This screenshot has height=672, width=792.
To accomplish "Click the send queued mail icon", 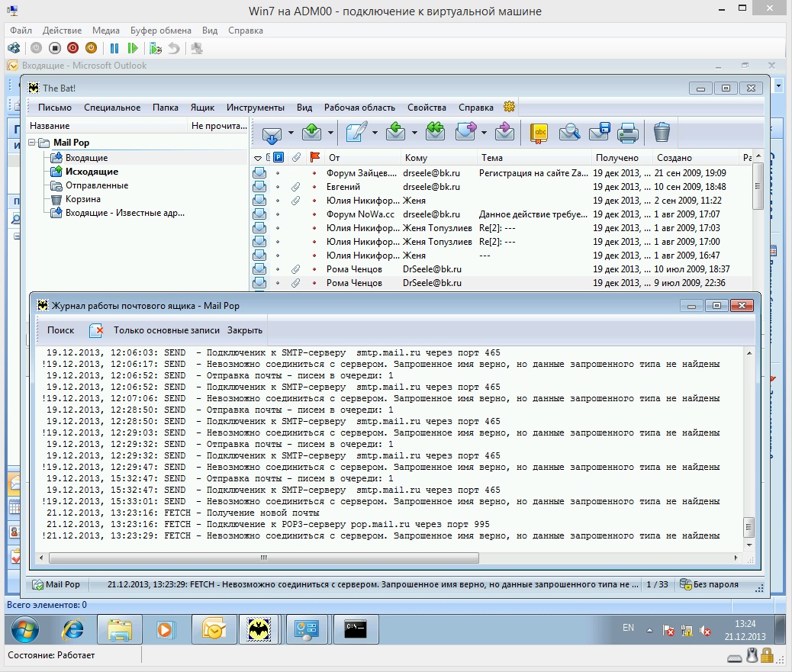I will [x=312, y=133].
